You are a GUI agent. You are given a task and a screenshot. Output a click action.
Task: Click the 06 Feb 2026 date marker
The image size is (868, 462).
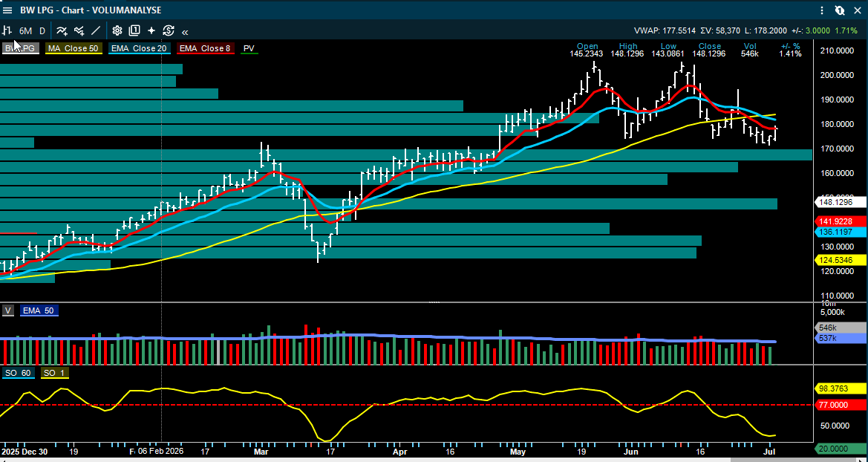click(161, 452)
